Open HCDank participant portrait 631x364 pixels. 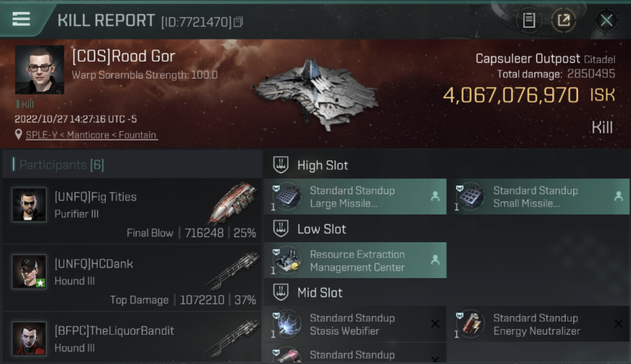[x=29, y=271]
